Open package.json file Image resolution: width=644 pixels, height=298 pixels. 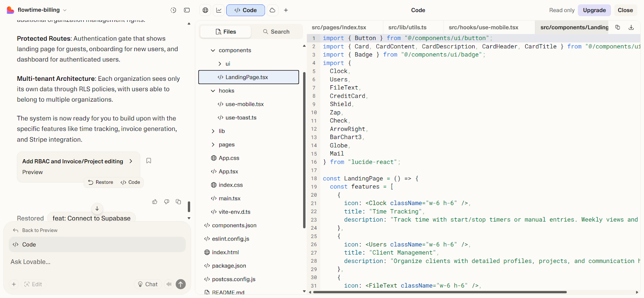(249, 266)
